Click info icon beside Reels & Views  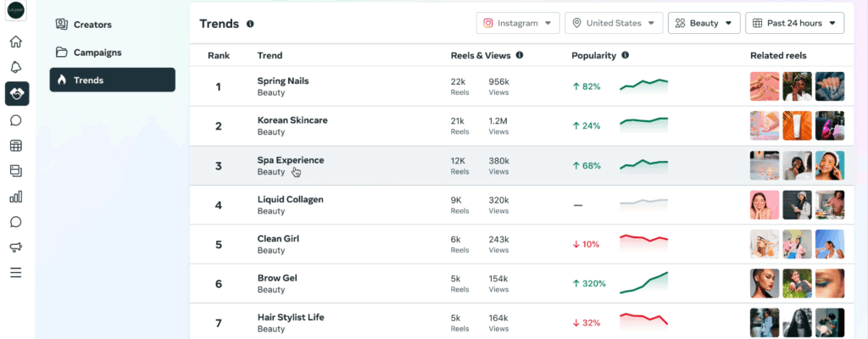pyautogui.click(x=519, y=55)
